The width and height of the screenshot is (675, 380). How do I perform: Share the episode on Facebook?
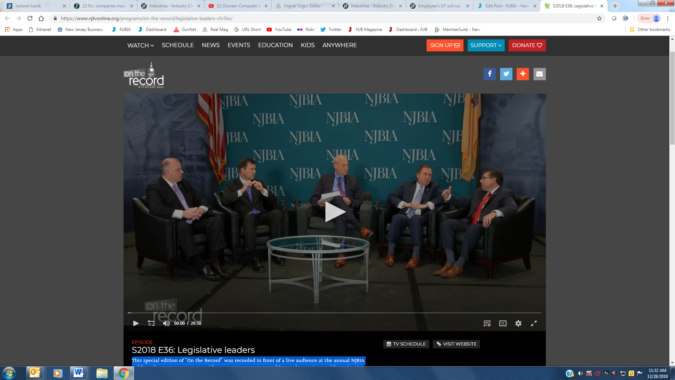point(489,74)
